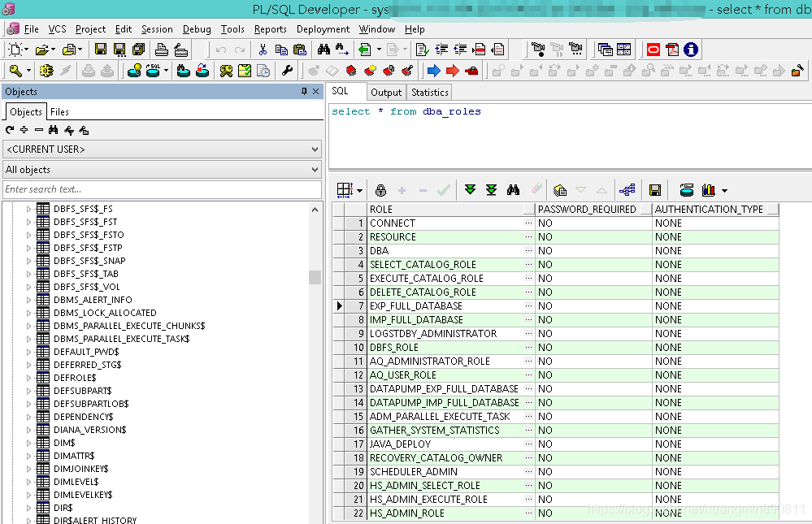The width and height of the screenshot is (812, 524).
Task: Click the Paste clipboard icon
Action: [300, 50]
